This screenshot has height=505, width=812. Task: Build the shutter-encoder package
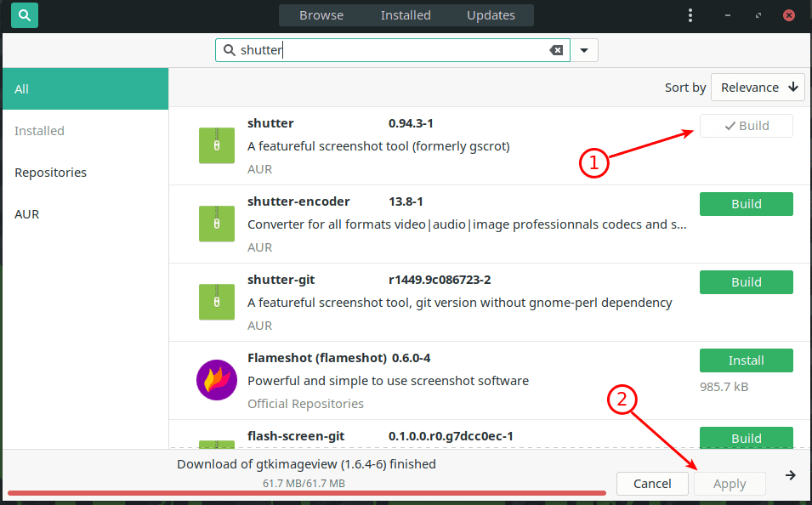[x=747, y=204]
